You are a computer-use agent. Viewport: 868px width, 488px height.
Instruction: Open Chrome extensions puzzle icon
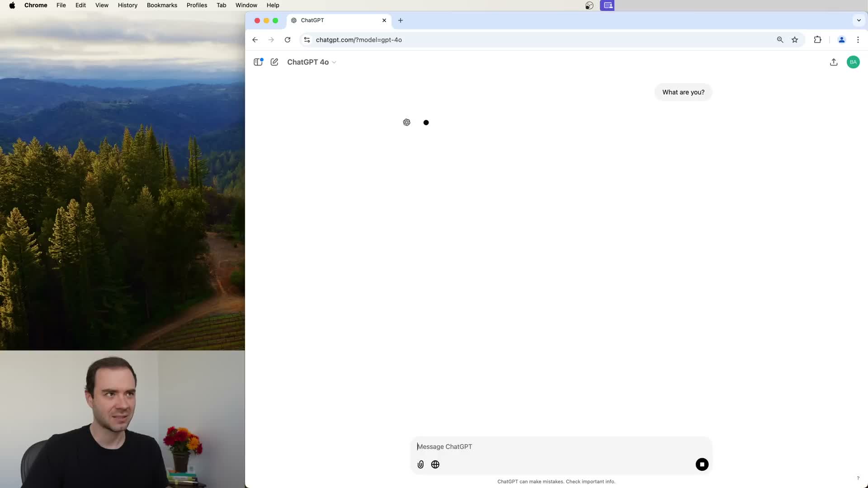(x=817, y=40)
